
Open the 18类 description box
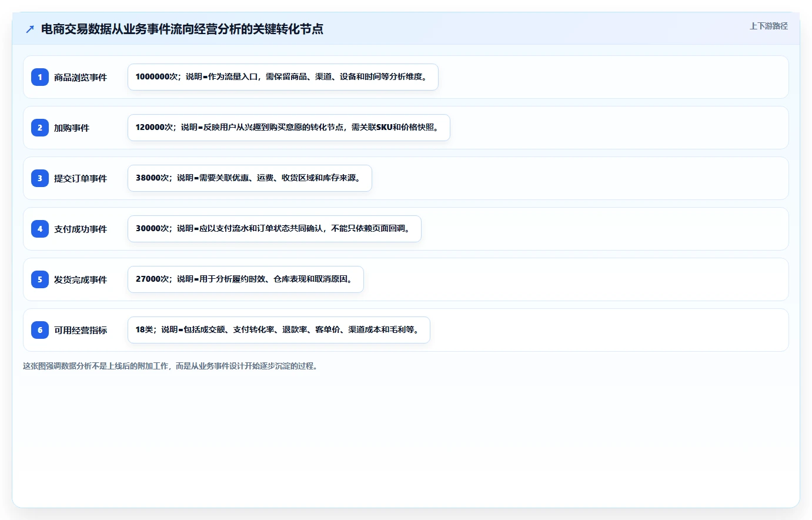point(279,330)
